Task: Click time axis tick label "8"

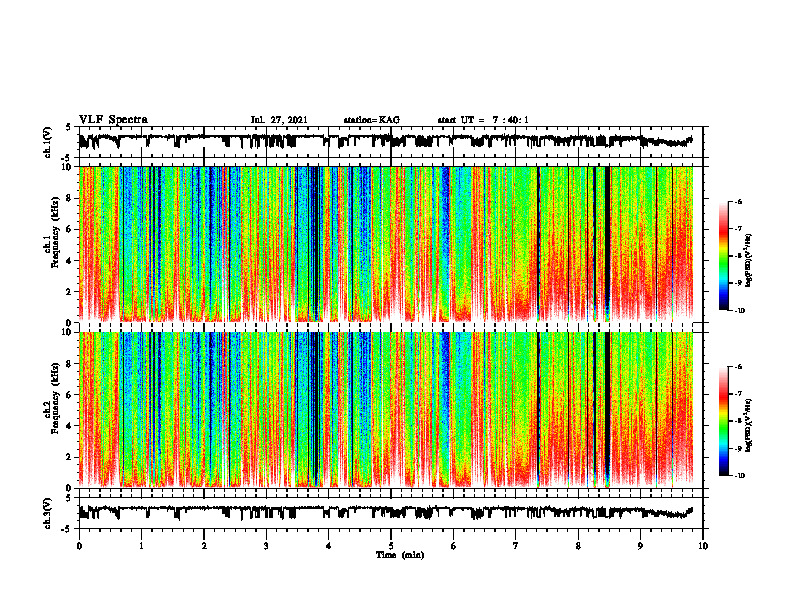Action: pyautogui.click(x=578, y=546)
